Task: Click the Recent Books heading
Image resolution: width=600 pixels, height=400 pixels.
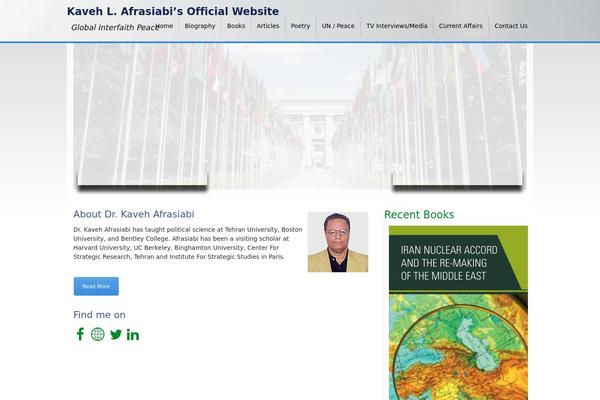Action: [419, 215]
